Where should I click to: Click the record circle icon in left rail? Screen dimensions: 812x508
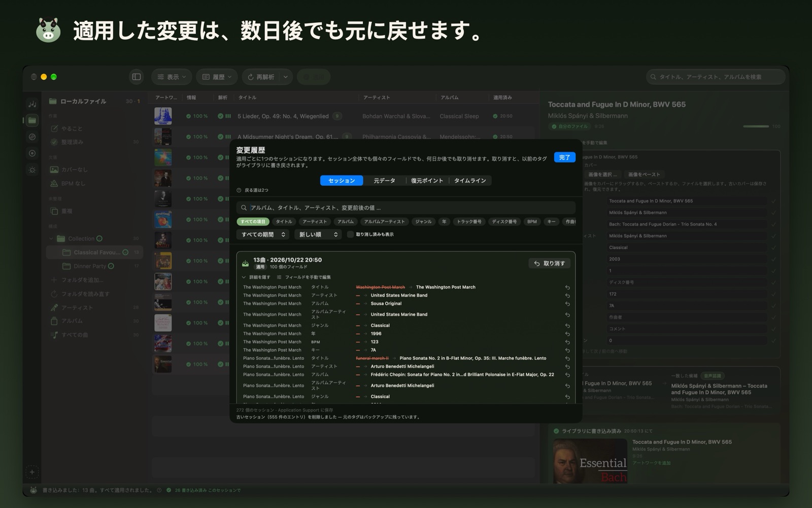tap(32, 153)
